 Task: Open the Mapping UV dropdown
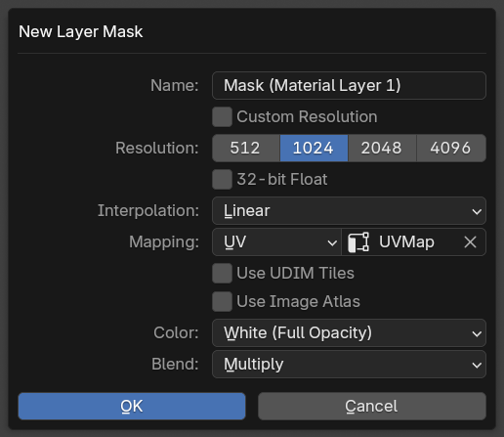tap(276, 242)
